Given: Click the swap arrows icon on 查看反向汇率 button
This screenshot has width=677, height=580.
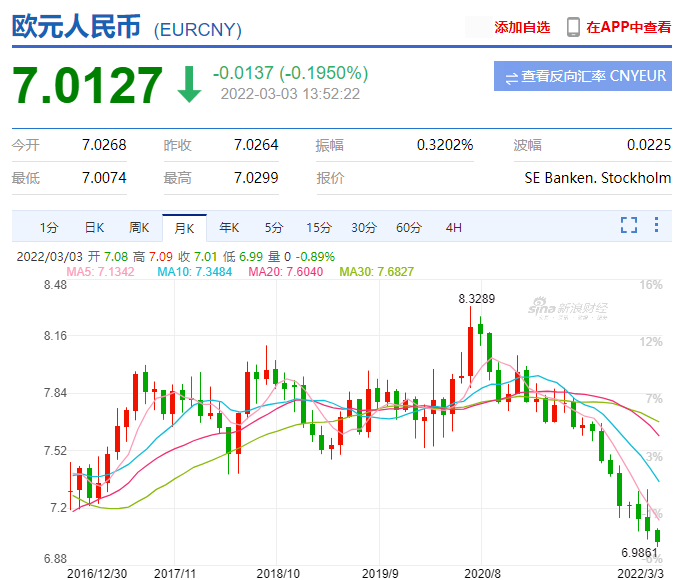Looking at the screenshot, I should tap(511, 77).
